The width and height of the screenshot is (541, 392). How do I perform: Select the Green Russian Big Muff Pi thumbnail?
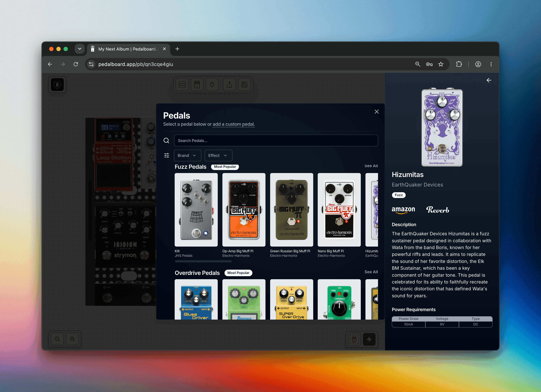click(x=292, y=210)
